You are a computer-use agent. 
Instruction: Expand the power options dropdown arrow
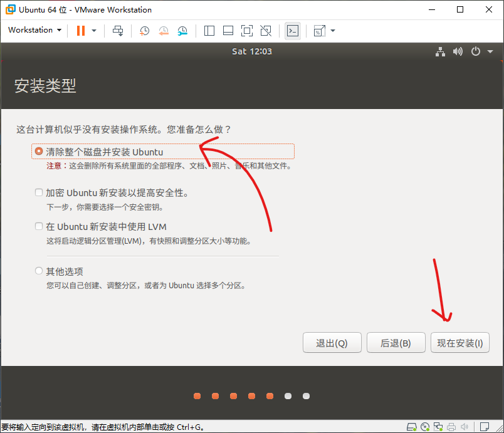click(94, 31)
